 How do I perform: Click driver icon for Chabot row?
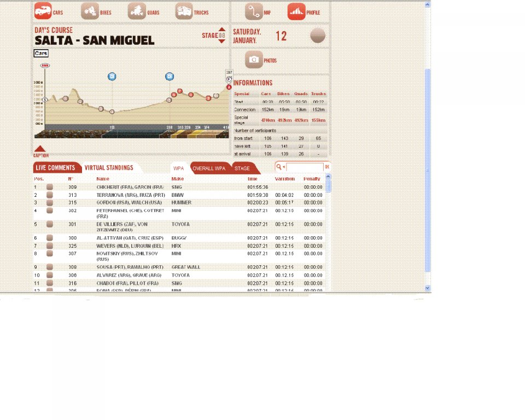50,283
